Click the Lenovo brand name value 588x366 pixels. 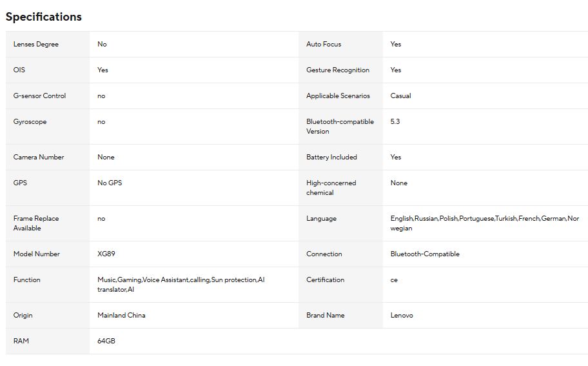click(402, 315)
